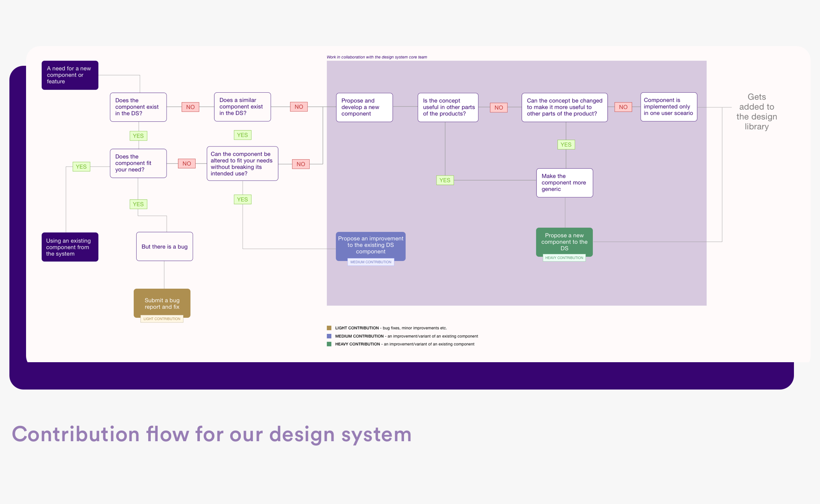The image size is (820, 504).
Task: Click the heavy contribution green legend swatch
Action: tap(329, 344)
